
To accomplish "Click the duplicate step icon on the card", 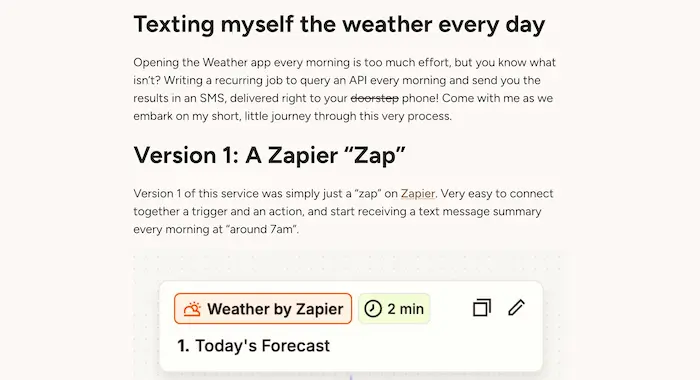I will pos(482,308).
